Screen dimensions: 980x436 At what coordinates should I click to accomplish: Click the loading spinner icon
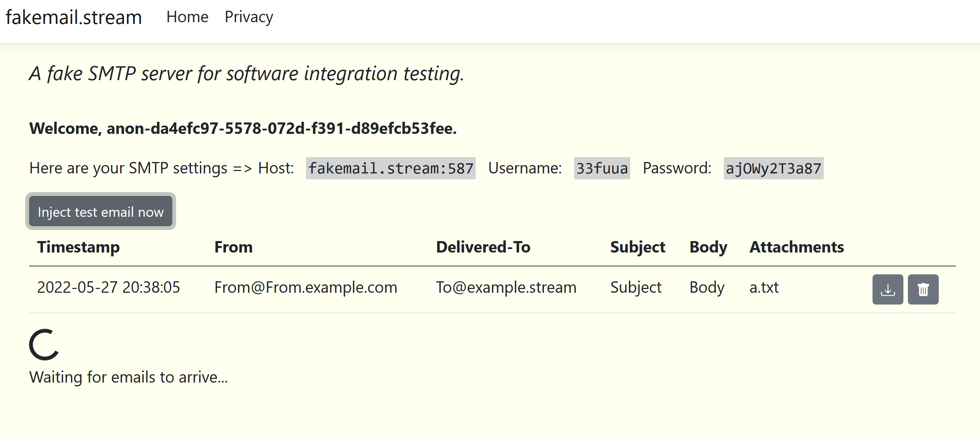pyautogui.click(x=44, y=344)
